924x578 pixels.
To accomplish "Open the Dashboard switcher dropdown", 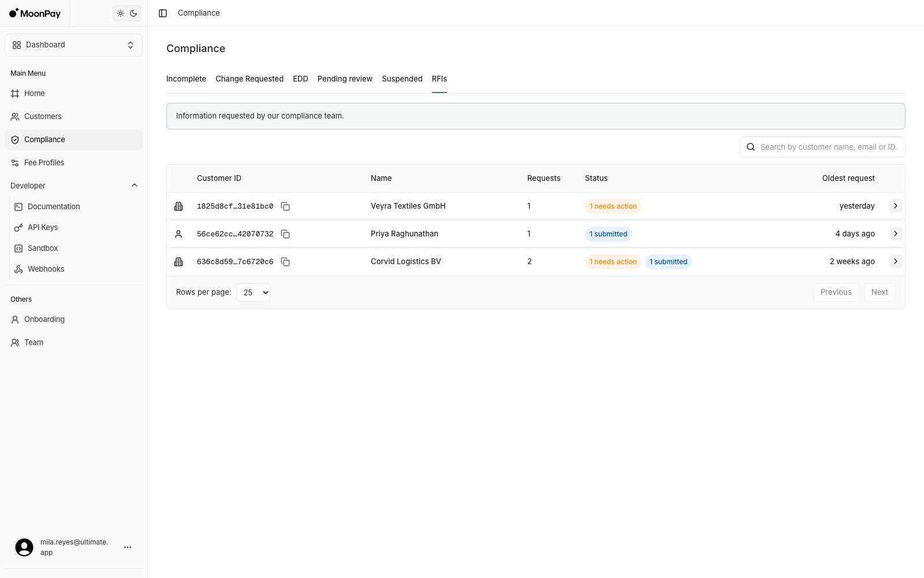I will (x=73, y=45).
